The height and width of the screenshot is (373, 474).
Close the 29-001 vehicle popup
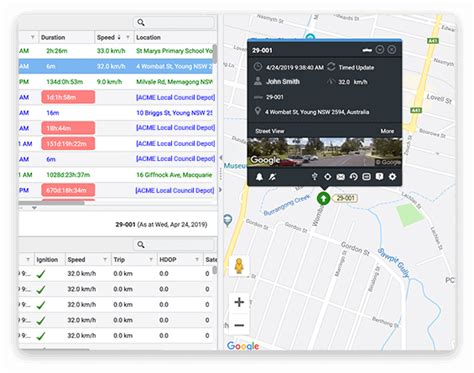pyautogui.click(x=392, y=50)
